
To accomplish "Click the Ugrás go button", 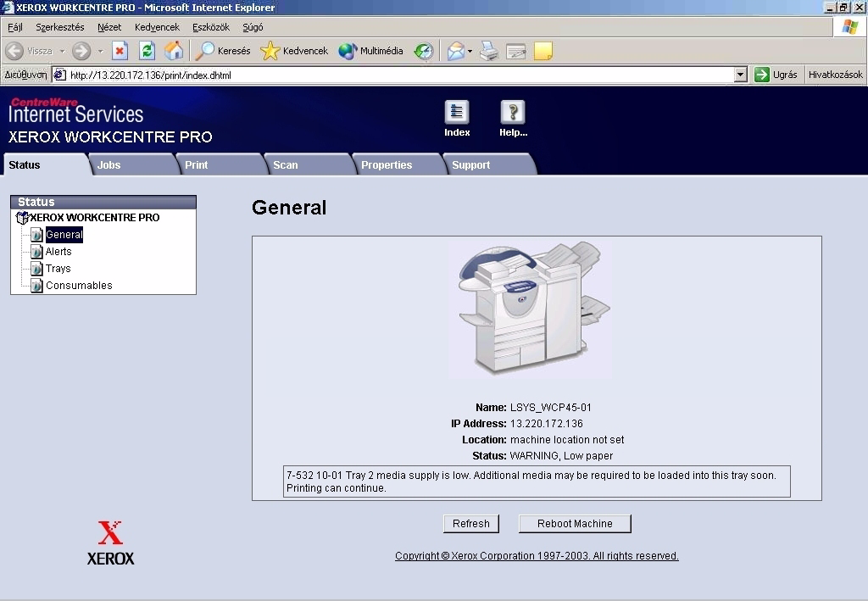I will coord(776,75).
